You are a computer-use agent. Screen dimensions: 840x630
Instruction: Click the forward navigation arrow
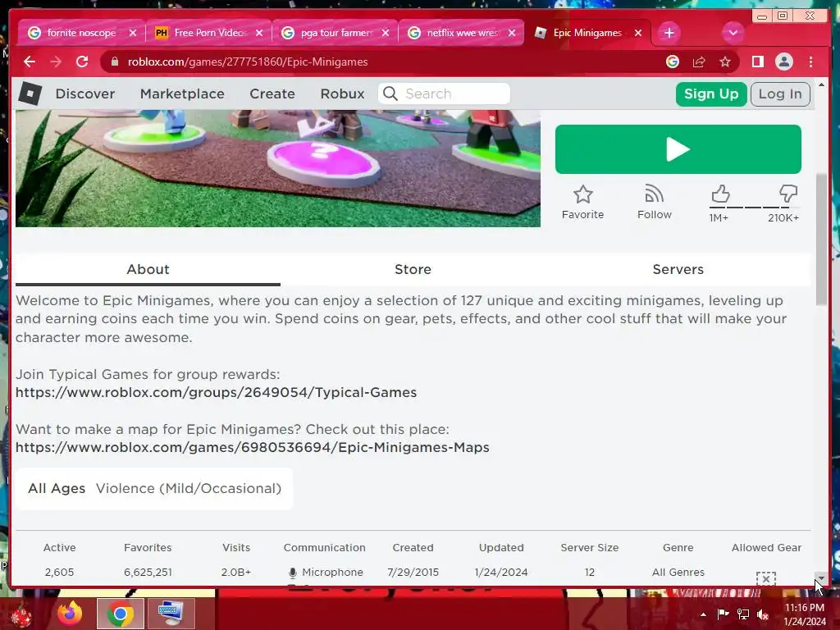click(56, 62)
